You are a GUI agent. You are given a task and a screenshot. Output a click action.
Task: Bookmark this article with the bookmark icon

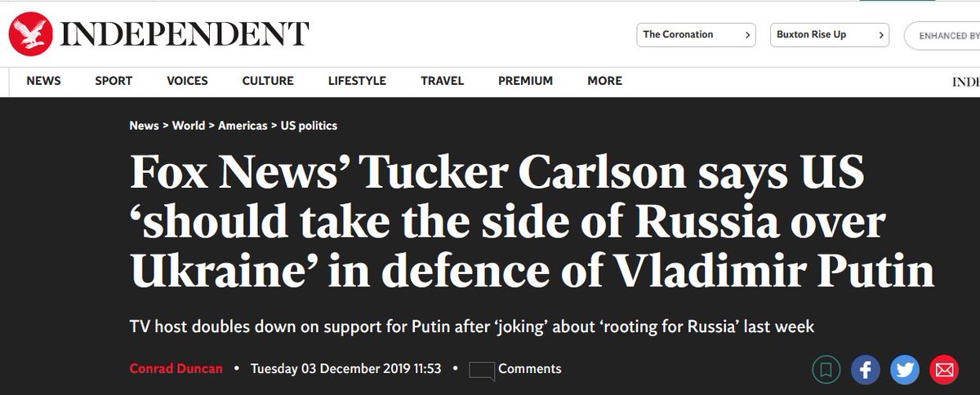click(828, 369)
